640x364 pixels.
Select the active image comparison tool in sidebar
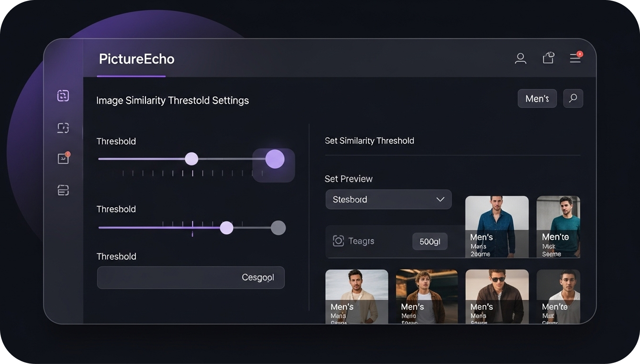point(63,95)
